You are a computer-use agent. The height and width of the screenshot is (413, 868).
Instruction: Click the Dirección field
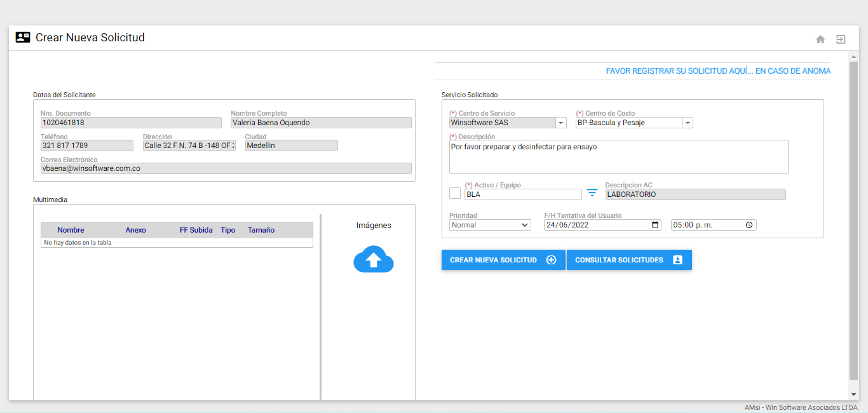click(x=189, y=146)
